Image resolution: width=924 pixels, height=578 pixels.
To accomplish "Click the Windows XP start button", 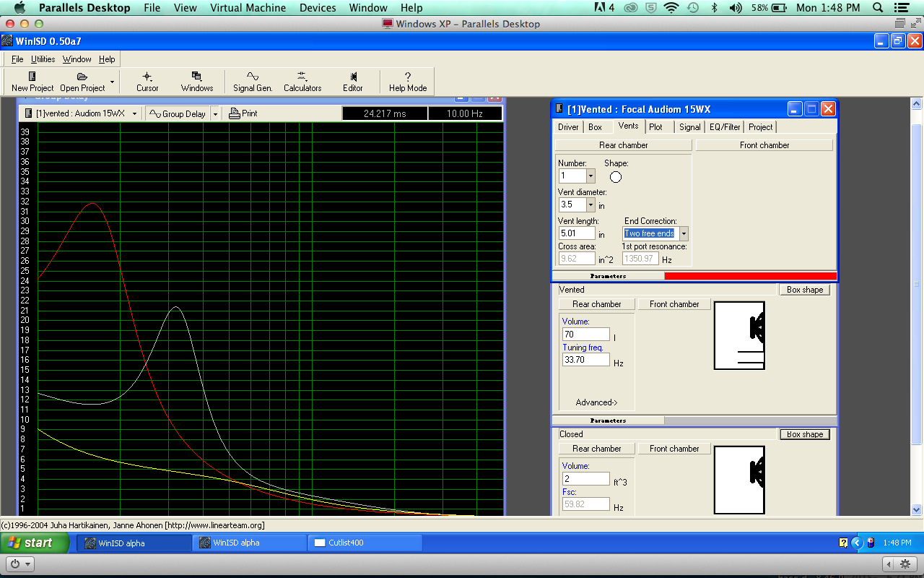I will click(x=35, y=543).
